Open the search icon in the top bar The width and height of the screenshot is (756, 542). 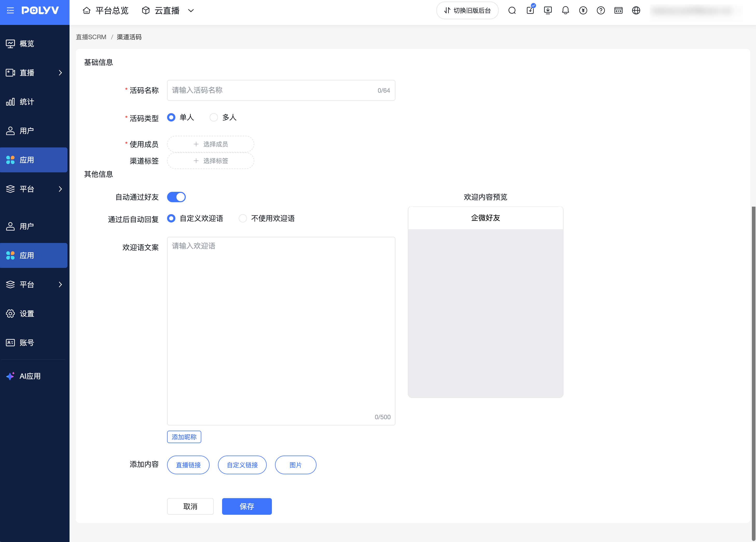(512, 10)
